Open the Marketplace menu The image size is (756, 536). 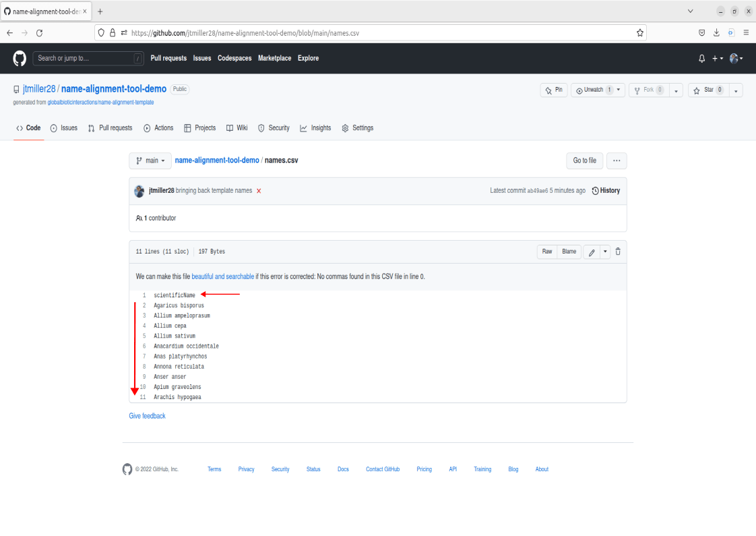pyautogui.click(x=274, y=58)
